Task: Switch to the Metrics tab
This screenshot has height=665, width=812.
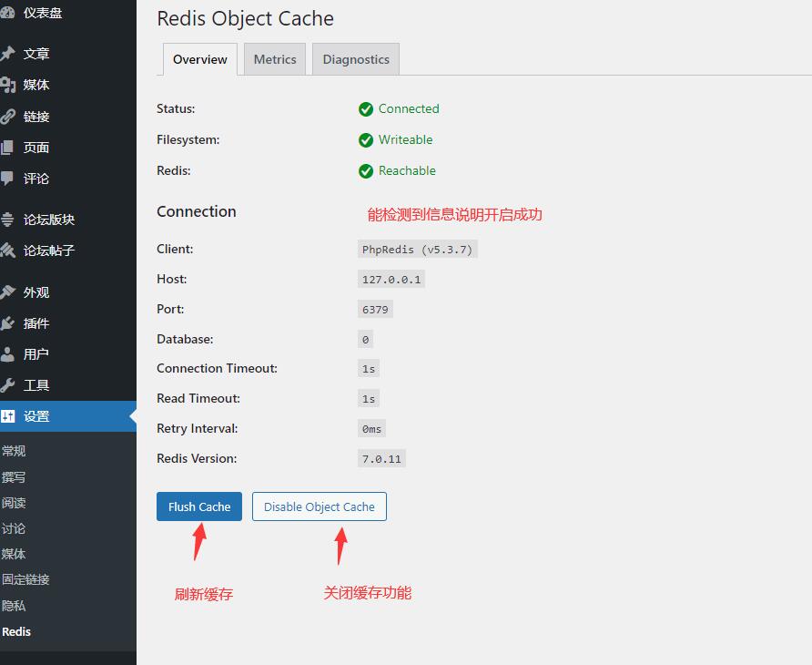Action: coord(275,59)
